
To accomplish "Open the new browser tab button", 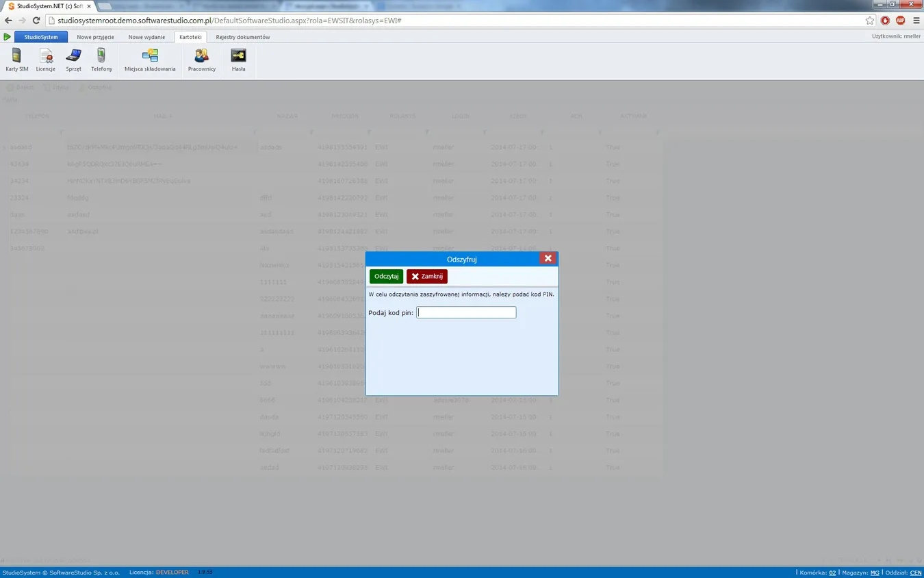I will coord(105,6).
